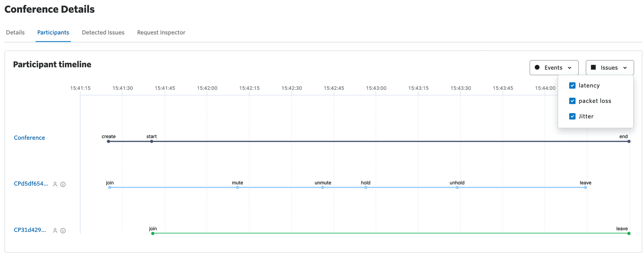Uncheck the latency checkbox

click(572, 85)
